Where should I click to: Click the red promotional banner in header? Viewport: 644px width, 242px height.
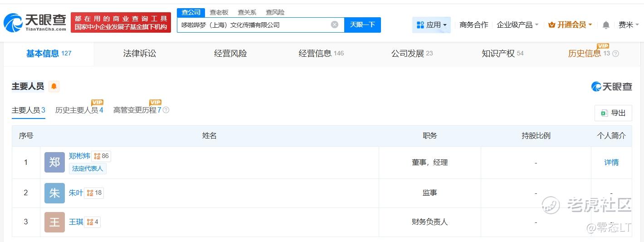121,23
